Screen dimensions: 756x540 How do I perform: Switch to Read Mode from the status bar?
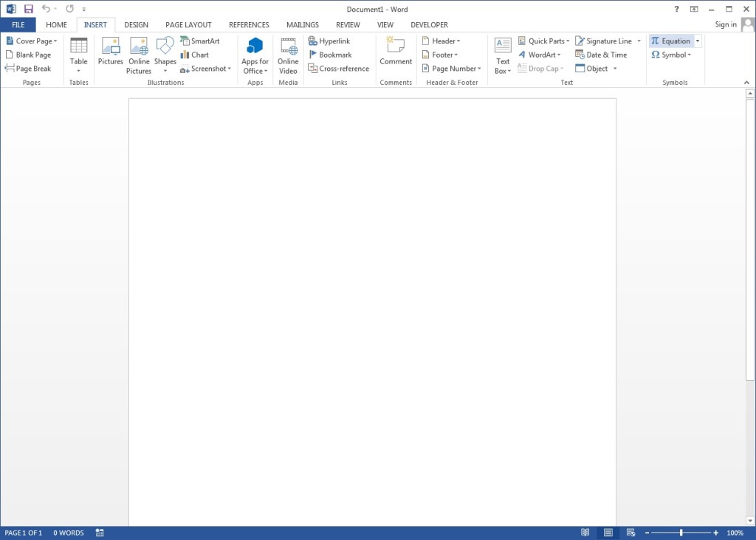(585, 532)
